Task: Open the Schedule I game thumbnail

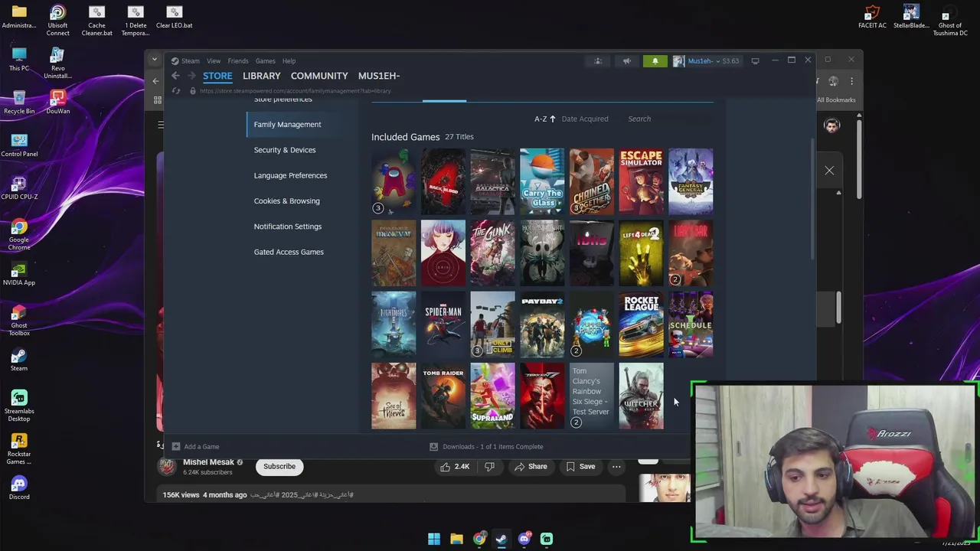Action: [x=691, y=324]
